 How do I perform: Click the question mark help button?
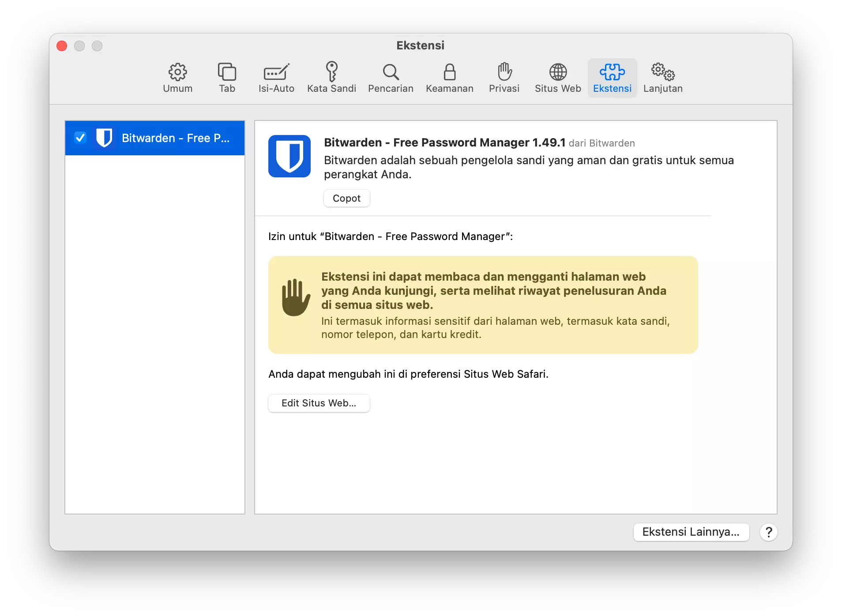click(x=768, y=532)
